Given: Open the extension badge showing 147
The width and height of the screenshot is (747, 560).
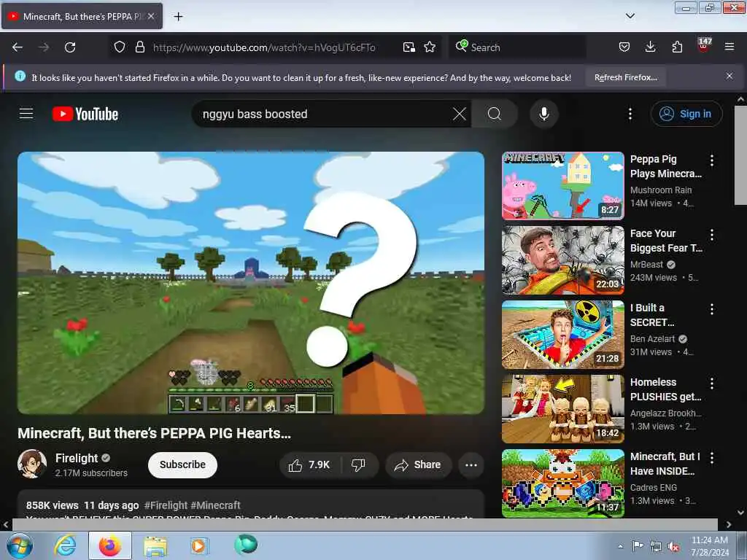Looking at the screenshot, I should pos(704,46).
